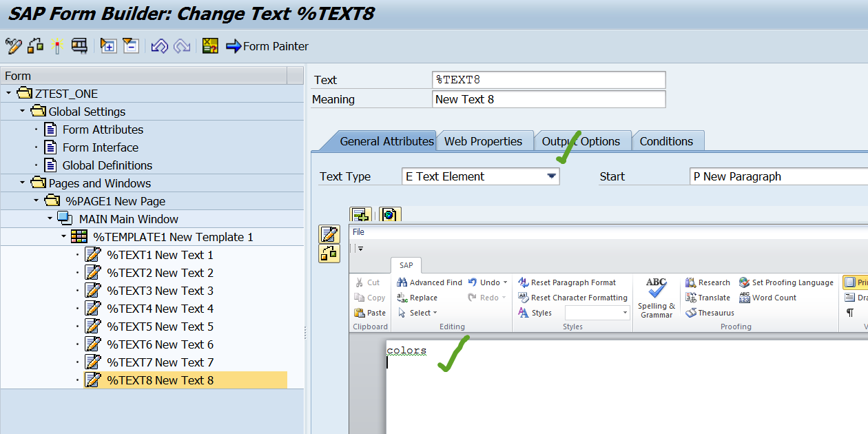Select Form Attributes in the tree
The width and height of the screenshot is (868, 434).
point(103,129)
